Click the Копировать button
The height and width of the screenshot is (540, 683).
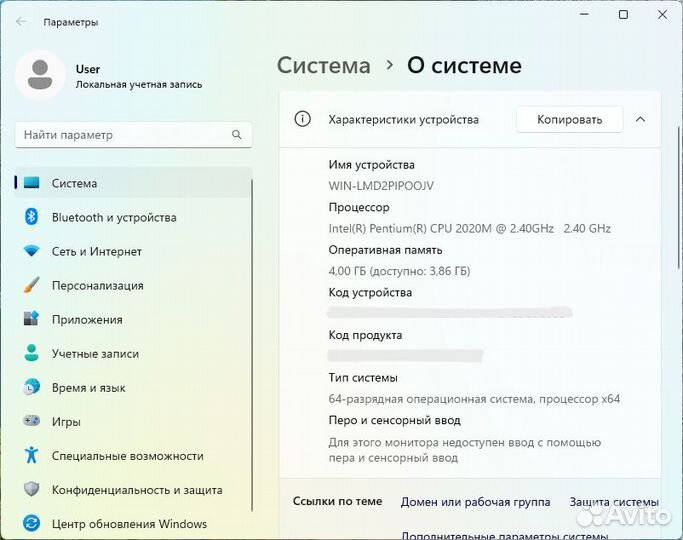(x=569, y=119)
